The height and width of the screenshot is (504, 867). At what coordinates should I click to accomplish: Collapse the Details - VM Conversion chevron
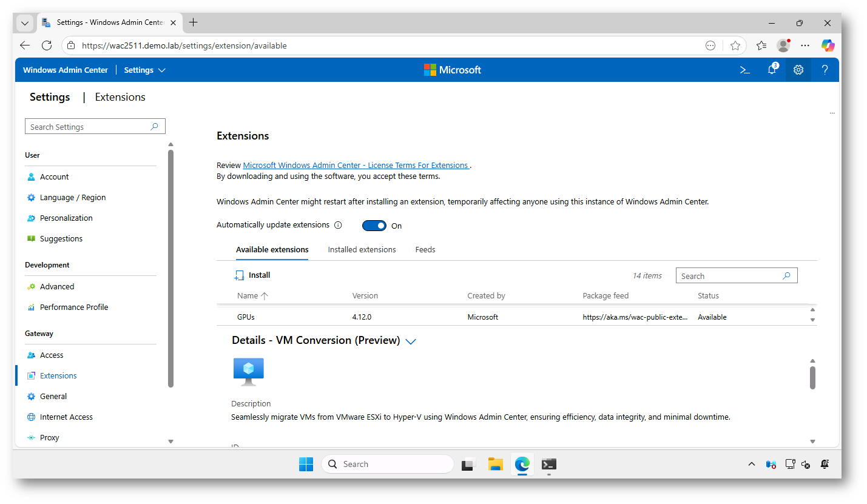[x=411, y=341]
